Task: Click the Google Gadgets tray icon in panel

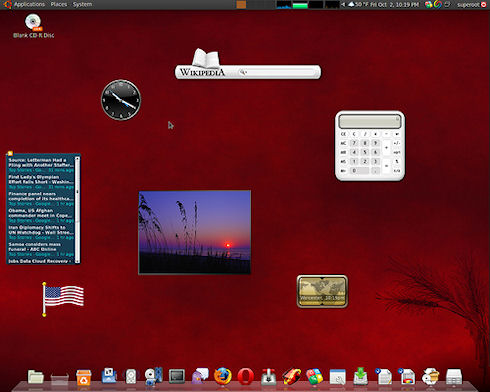Action: point(428,4)
